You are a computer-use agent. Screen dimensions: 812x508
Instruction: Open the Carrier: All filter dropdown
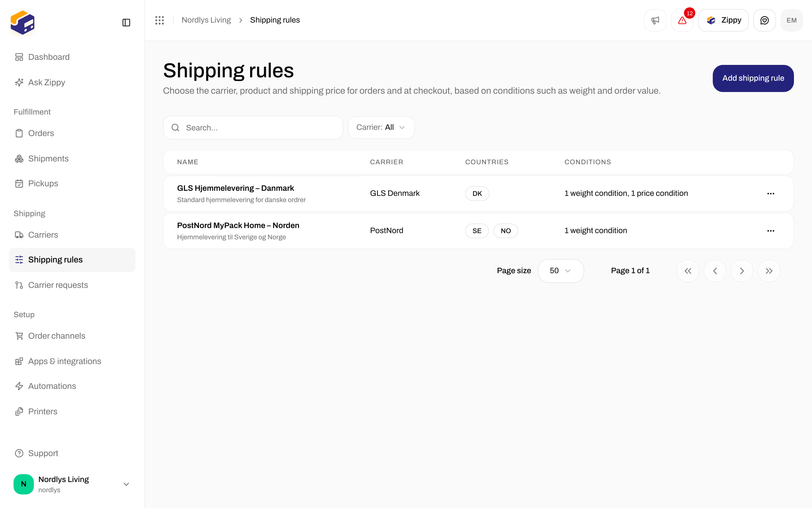tap(381, 127)
